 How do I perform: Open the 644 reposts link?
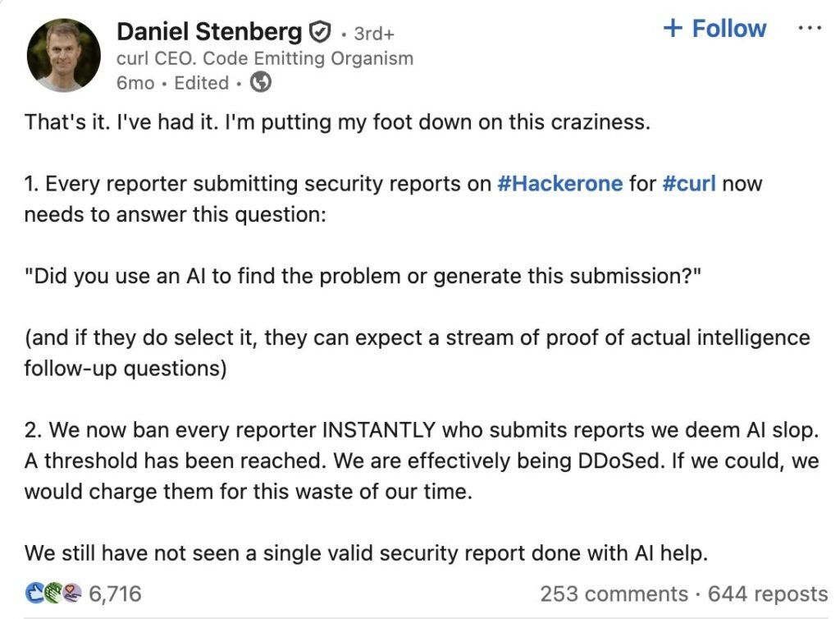pyautogui.click(x=767, y=594)
